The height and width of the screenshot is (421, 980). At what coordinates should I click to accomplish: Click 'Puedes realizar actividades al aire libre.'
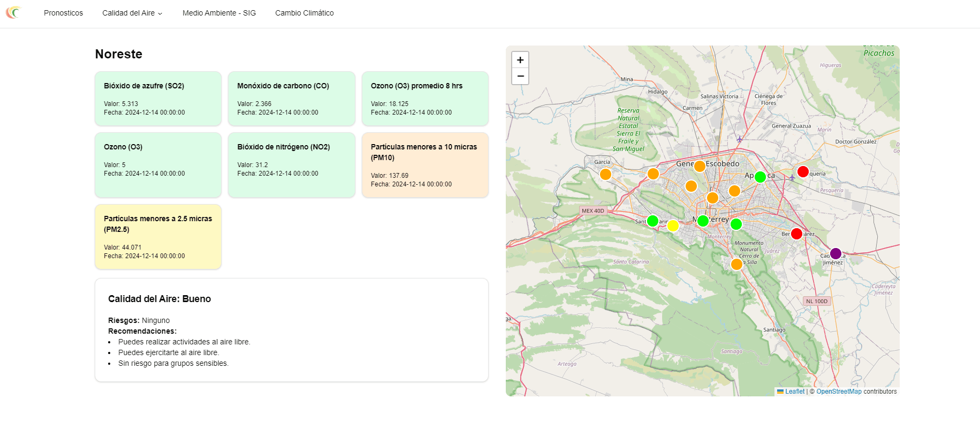coord(184,342)
